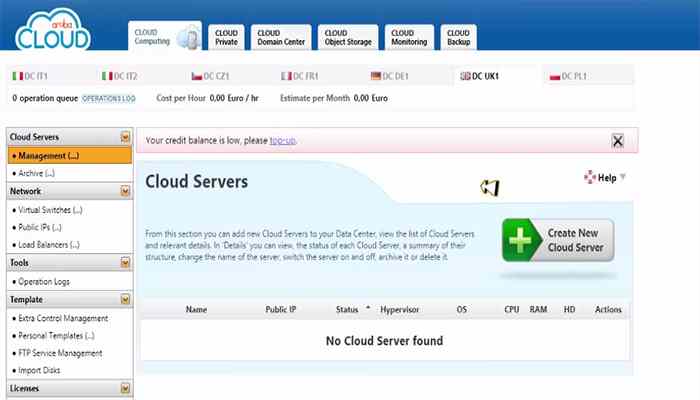Sort table by RAM column
Screen dimensions: 700x400
[538, 309]
